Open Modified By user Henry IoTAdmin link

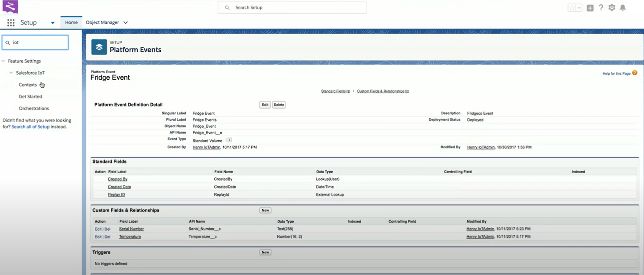click(481, 147)
